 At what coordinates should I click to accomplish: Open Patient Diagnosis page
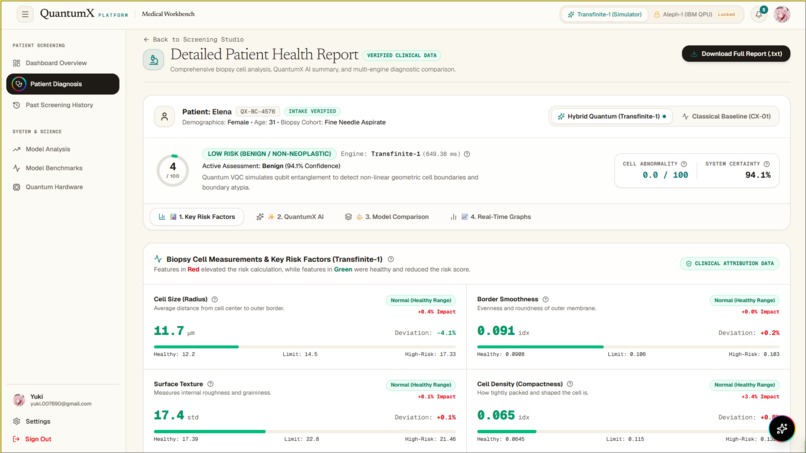(x=63, y=84)
